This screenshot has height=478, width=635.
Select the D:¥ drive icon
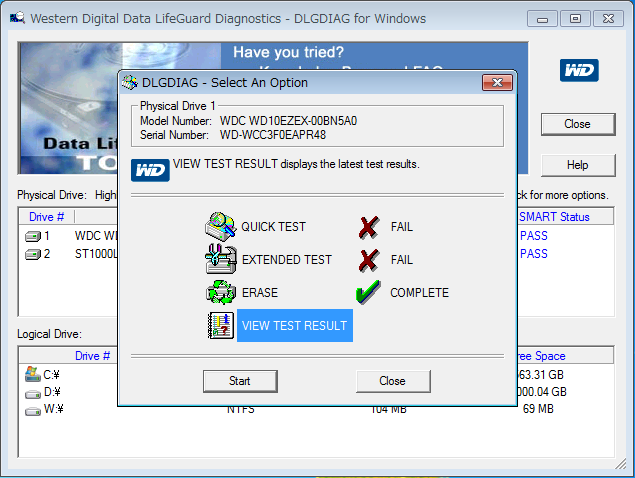coord(33,393)
